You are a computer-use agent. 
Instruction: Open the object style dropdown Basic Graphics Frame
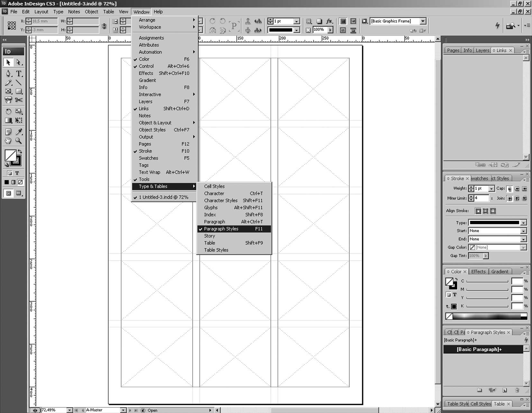click(423, 21)
